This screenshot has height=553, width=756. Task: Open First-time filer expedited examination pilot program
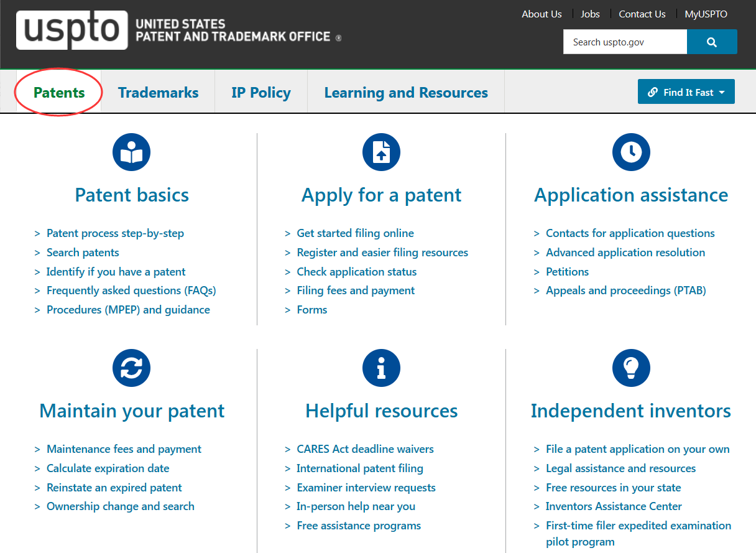pos(638,534)
